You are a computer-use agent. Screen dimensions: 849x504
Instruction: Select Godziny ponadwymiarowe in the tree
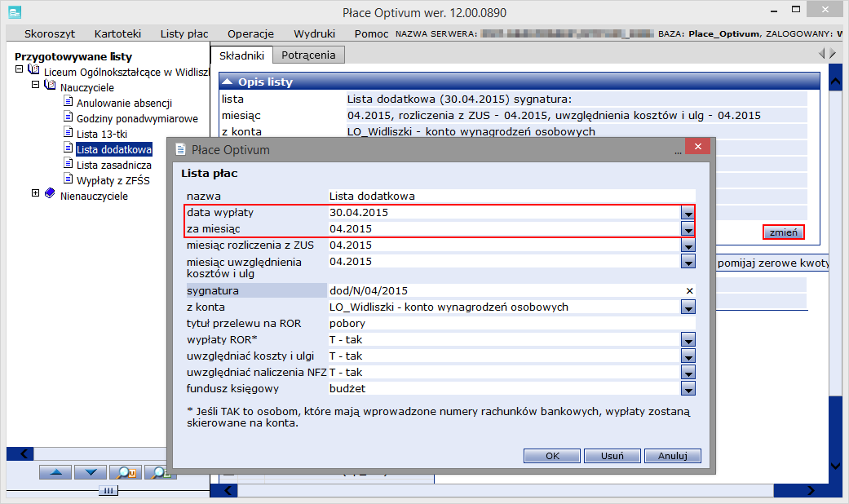click(x=138, y=118)
